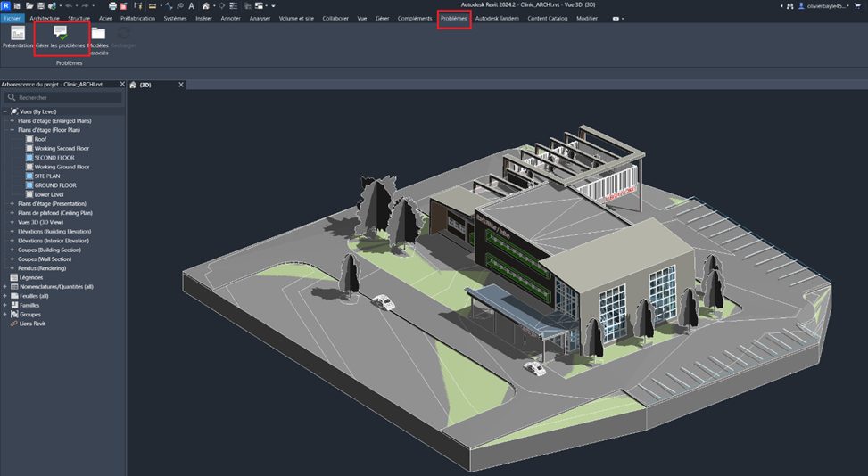Image resolution: width=868 pixels, height=476 pixels.
Task: Click the Modèles associés folder icon
Action: tap(98, 33)
